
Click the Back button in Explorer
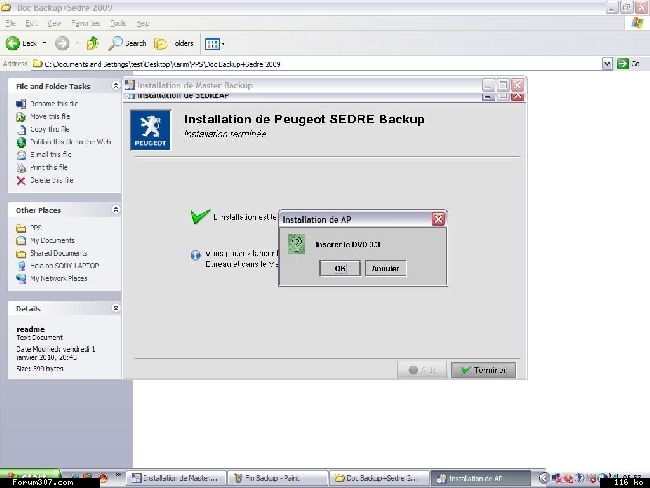click(21, 43)
